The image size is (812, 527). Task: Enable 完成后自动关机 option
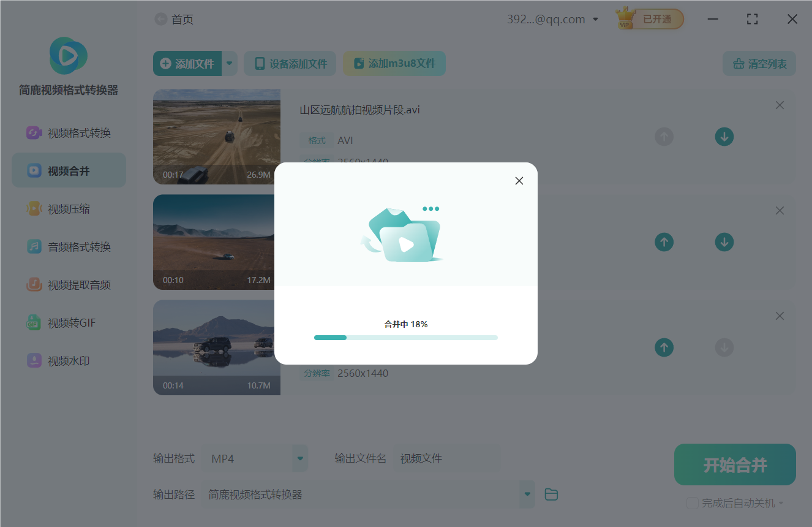[693, 503]
